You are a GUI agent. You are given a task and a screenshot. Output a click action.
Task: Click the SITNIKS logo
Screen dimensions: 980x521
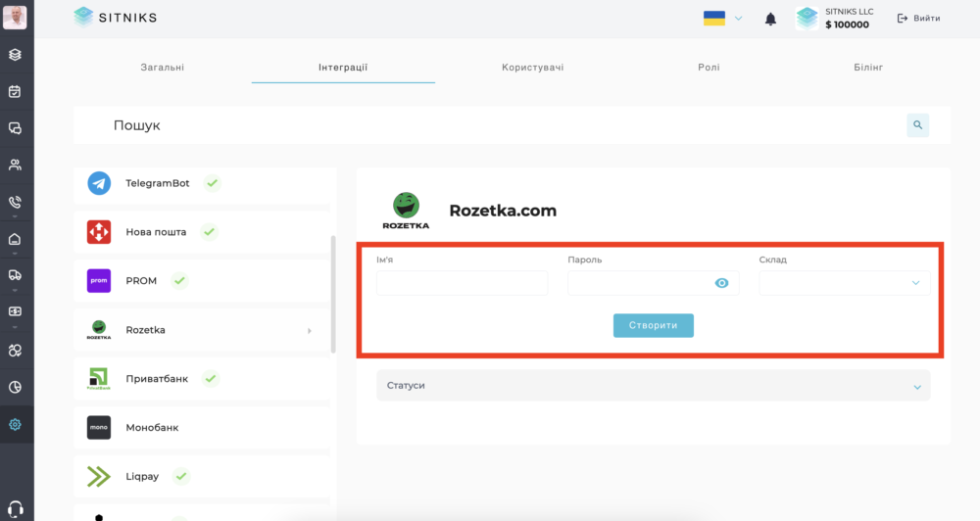(x=115, y=18)
